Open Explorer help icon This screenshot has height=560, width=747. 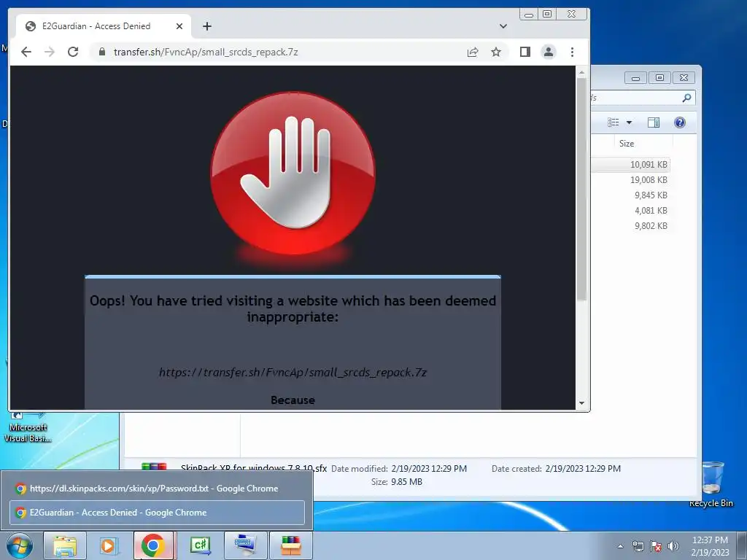coord(680,122)
